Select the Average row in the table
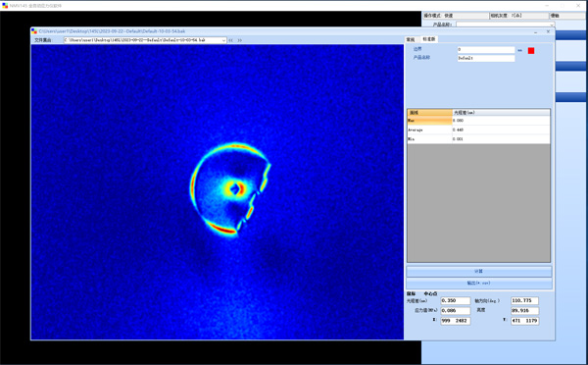This screenshot has width=588, height=365. tap(478, 130)
